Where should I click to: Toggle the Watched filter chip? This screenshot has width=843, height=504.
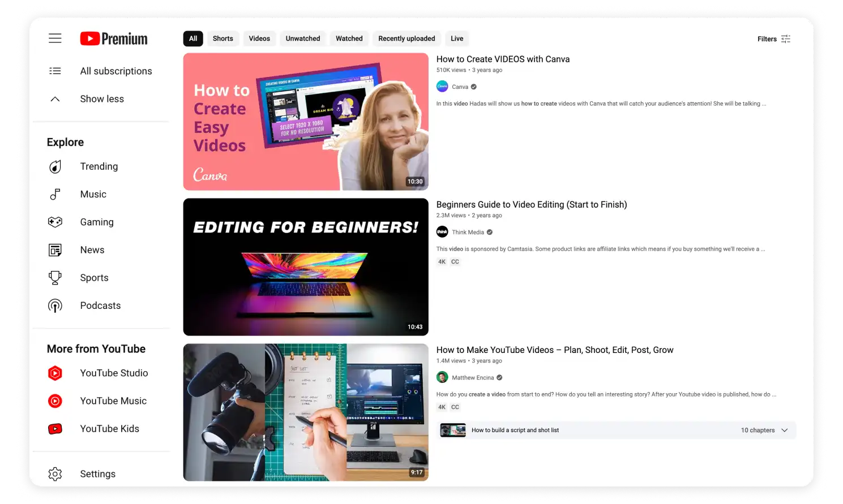(349, 38)
